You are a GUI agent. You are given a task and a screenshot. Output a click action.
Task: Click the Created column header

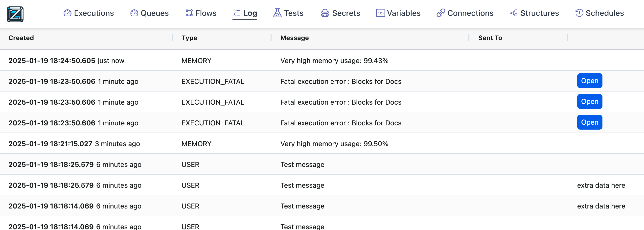(x=21, y=38)
